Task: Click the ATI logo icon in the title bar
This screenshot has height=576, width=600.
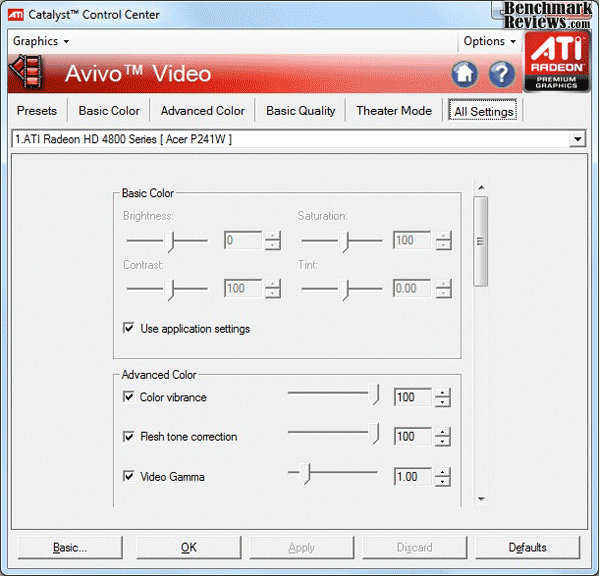Action: point(16,15)
